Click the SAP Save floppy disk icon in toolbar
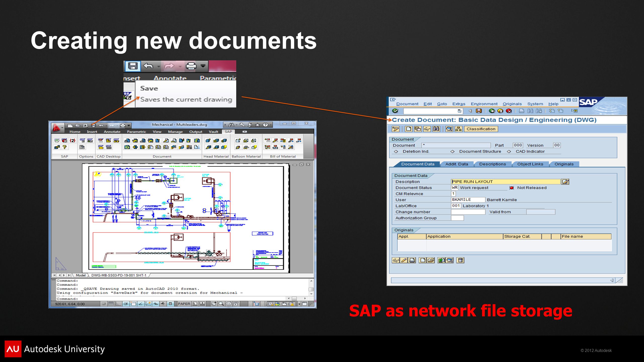The height and width of the screenshot is (362, 644). 479,111
